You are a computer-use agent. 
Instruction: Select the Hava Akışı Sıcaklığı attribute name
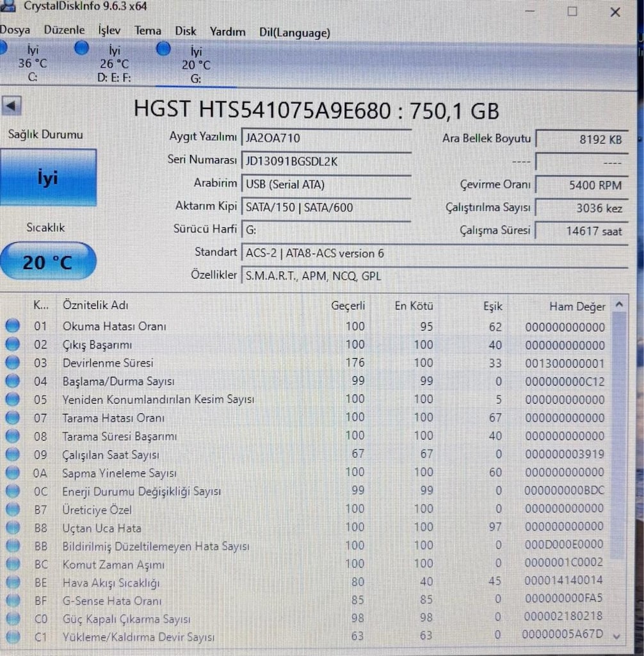(111, 583)
